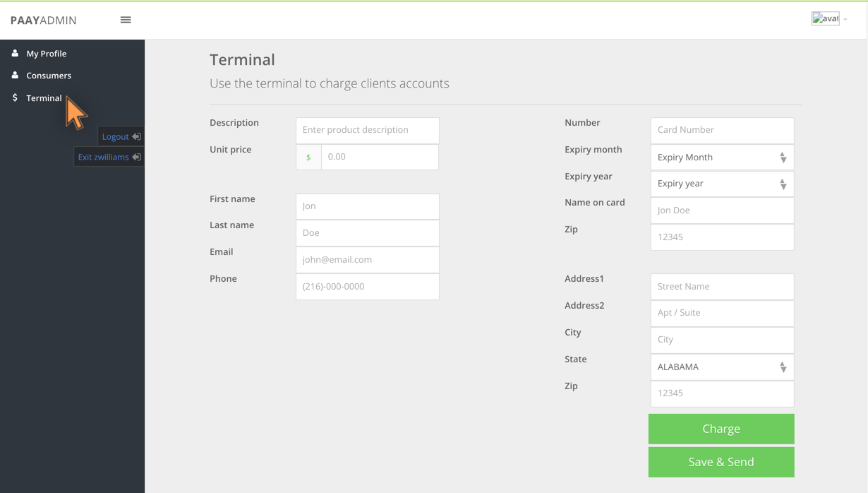Click the Description label
The height and width of the screenshot is (493, 868).
click(234, 122)
